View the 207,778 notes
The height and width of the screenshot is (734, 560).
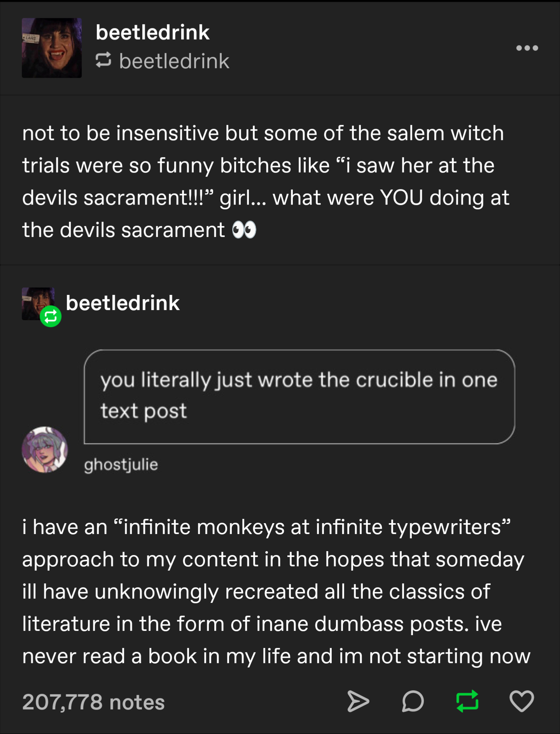point(93,702)
